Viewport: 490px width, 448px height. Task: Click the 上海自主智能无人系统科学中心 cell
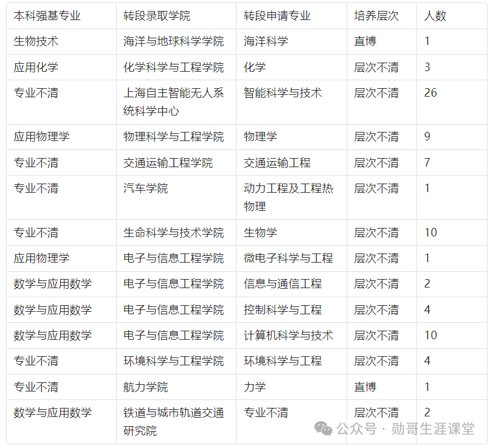pyautogui.click(x=173, y=99)
